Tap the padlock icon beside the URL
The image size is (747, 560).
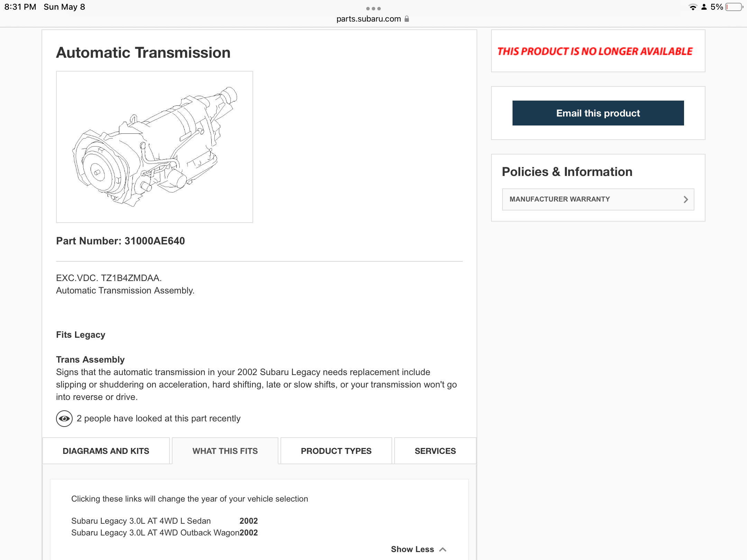(x=407, y=19)
